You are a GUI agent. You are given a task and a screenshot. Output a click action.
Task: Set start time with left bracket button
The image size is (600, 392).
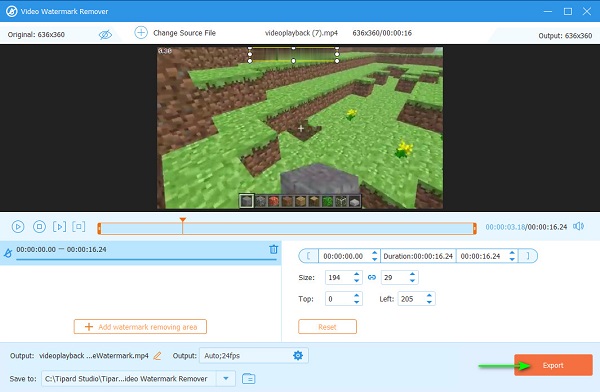click(x=308, y=256)
